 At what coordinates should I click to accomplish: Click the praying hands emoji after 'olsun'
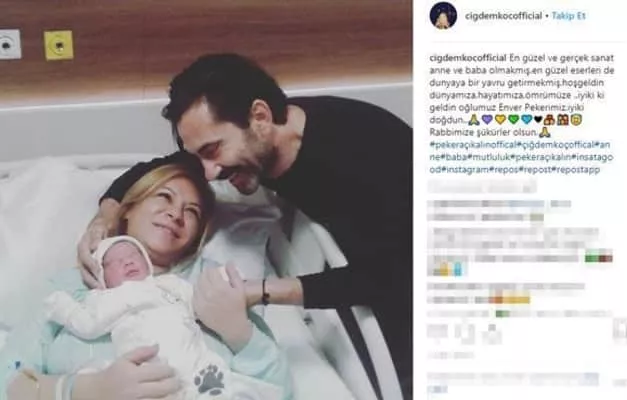[545, 132]
